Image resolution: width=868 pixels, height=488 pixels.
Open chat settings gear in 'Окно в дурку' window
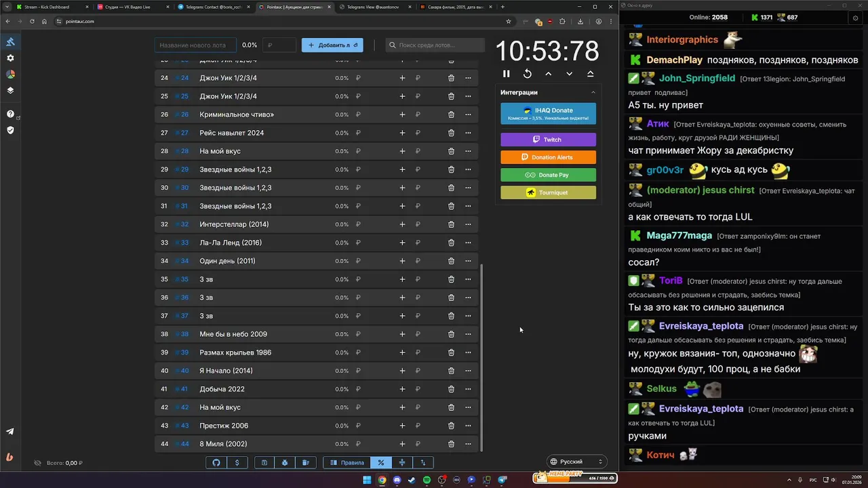[855, 18]
